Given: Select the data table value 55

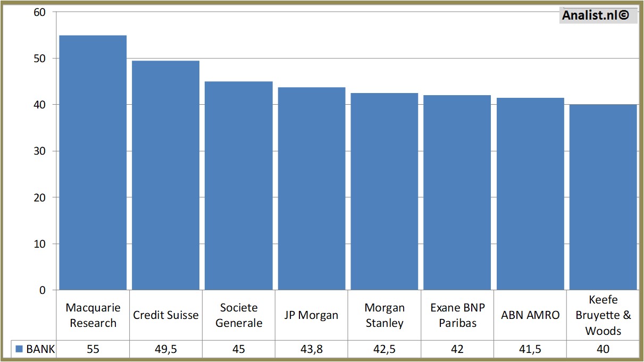Looking at the screenshot, I should click(x=93, y=349).
